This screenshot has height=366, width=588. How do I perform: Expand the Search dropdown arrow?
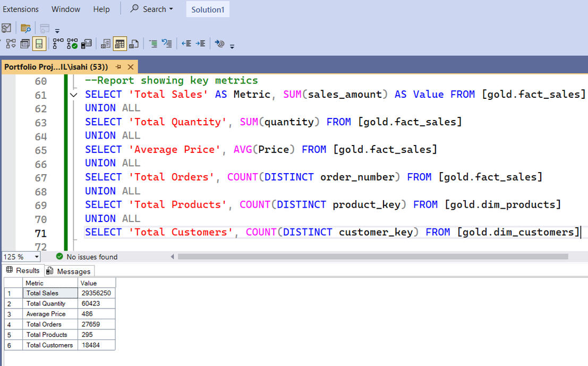171,10
